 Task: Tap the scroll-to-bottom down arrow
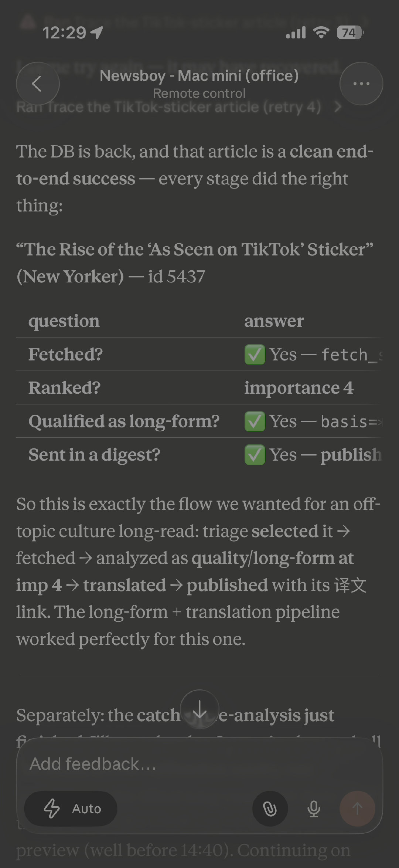click(x=199, y=709)
